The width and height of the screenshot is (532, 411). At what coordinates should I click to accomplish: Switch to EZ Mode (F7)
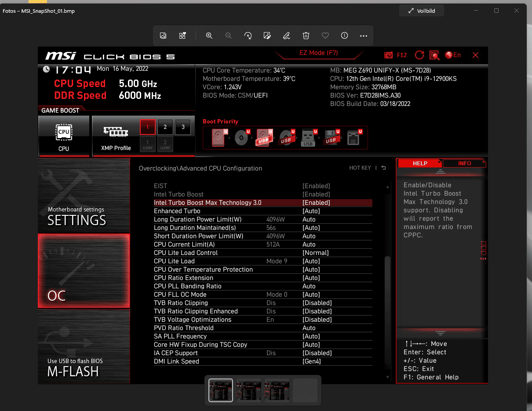tap(318, 53)
